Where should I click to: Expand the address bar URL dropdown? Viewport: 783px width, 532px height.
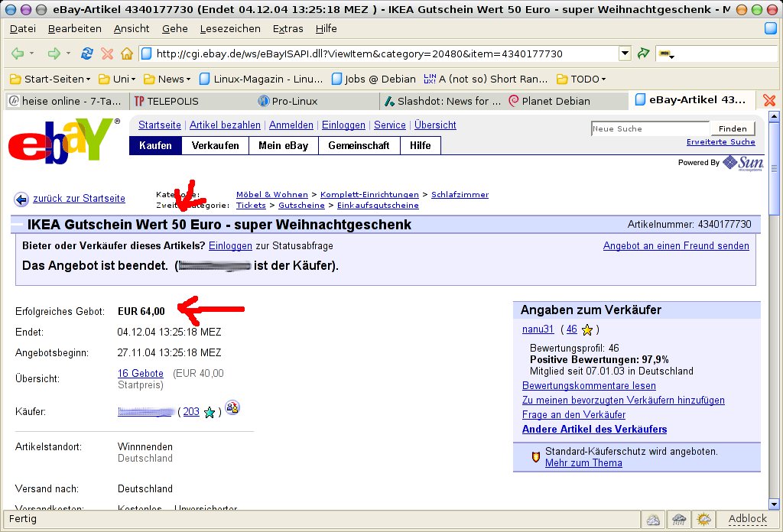point(625,53)
